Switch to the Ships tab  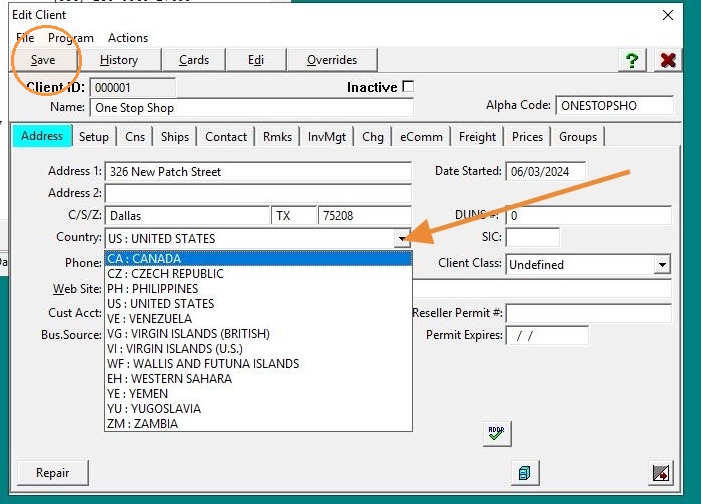point(175,137)
